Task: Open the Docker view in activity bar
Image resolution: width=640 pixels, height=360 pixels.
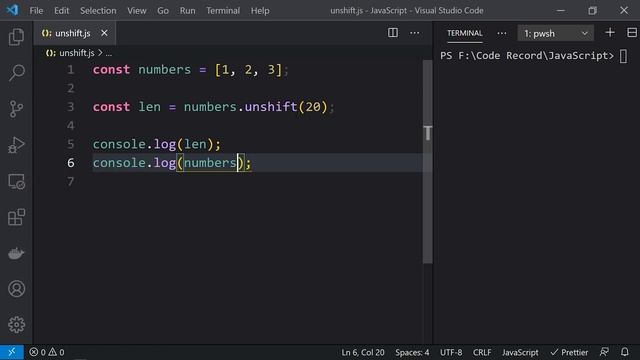Action: 16,253
